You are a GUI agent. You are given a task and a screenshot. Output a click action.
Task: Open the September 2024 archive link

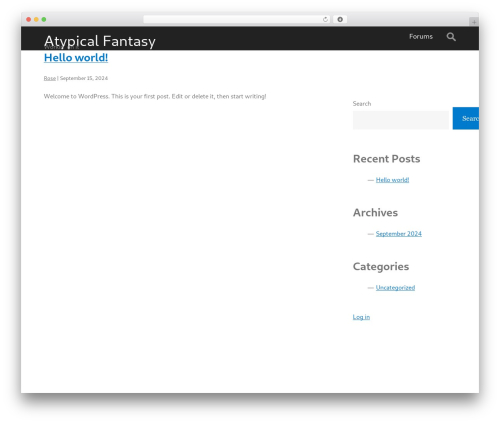[x=399, y=234]
